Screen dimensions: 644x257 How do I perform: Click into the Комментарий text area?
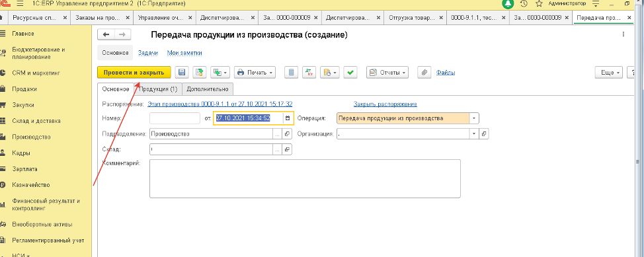click(x=305, y=178)
